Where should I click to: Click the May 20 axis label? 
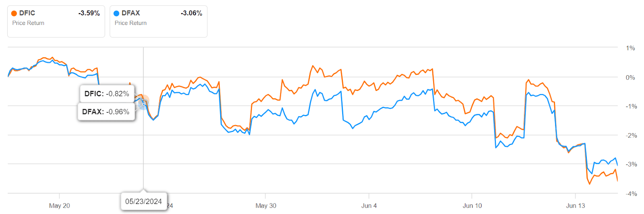(x=60, y=206)
